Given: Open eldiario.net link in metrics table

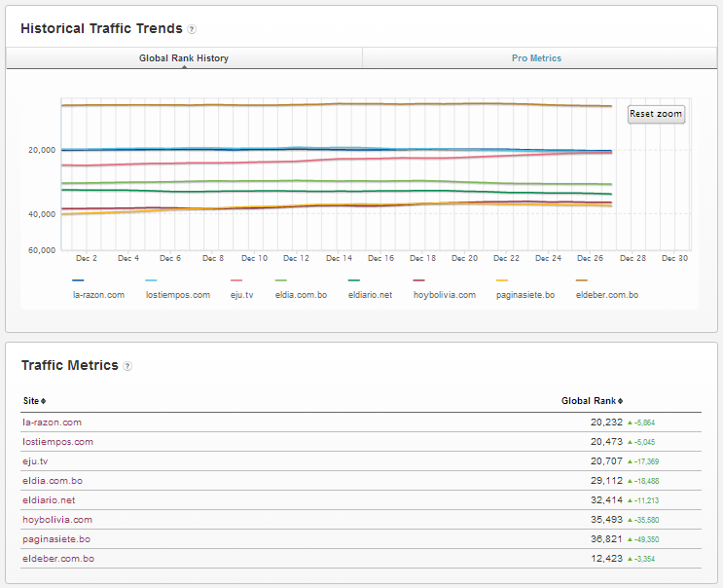Looking at the screenshot, I should click(x=49, y=500).
